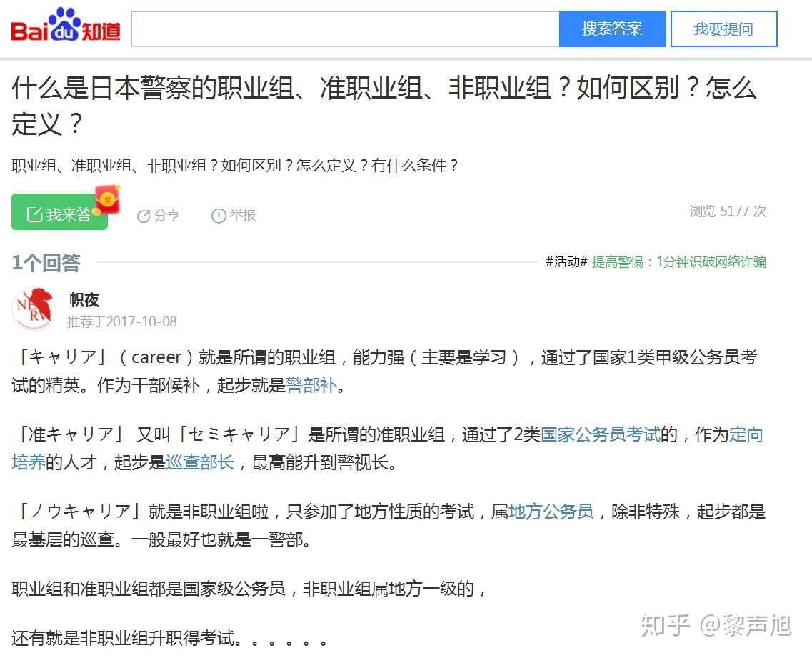Click the 搜索答案 search button
This screenshot has height=658, width=812.
coord(612,29)
